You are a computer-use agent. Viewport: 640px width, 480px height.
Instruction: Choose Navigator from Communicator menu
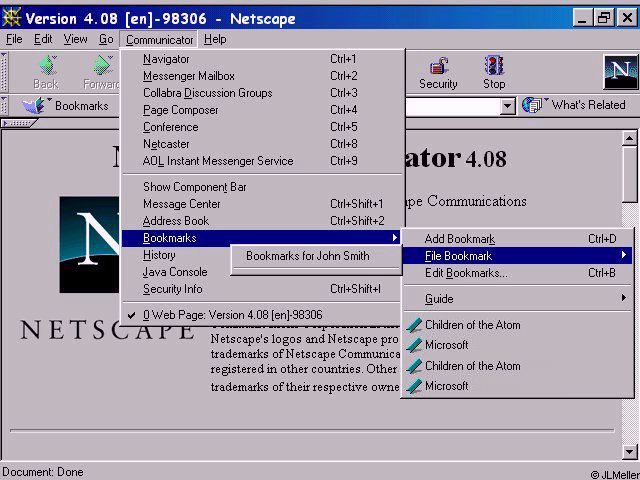coord(261,59)
